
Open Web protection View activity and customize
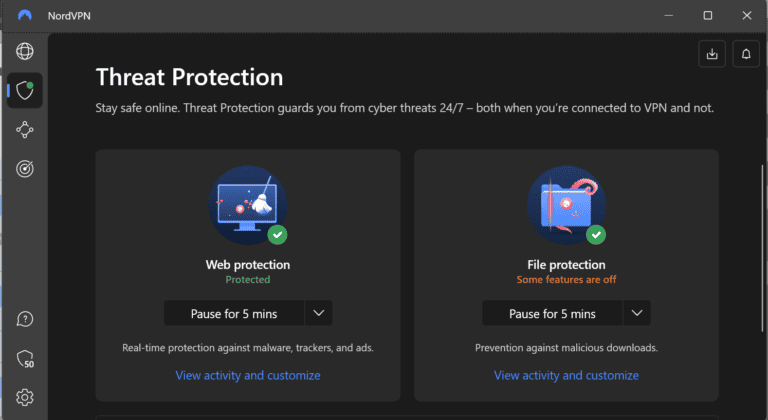pos(248,375)
